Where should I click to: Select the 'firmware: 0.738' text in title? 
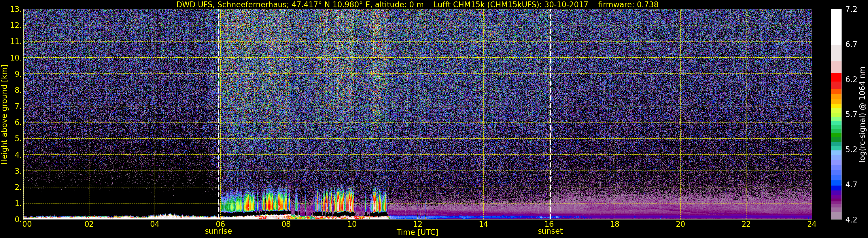click(628, 4)
